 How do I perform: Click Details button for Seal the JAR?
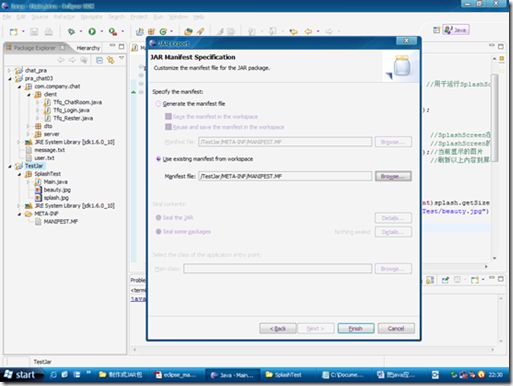point(393,218)
